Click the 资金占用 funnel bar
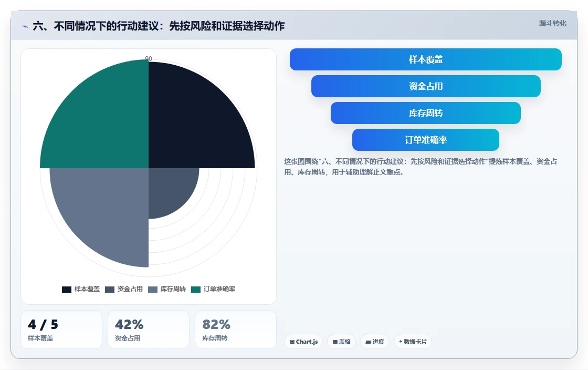 (x=426, y=86)
